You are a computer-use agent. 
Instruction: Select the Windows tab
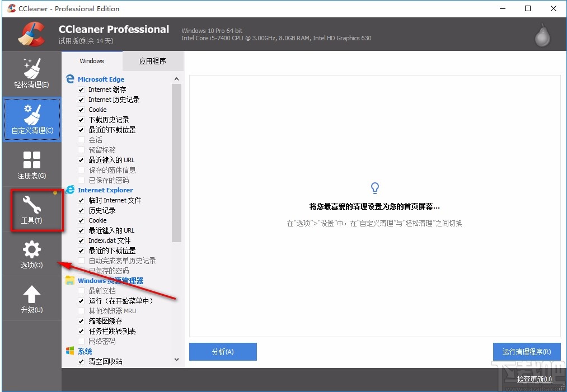(x=91, y=61)
